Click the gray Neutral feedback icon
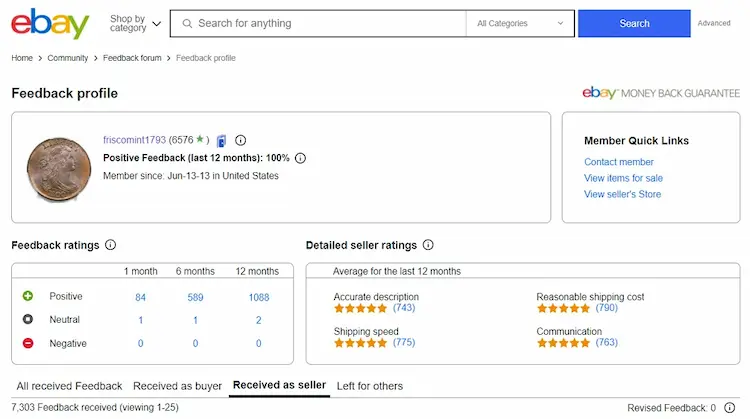This screenshot has height=419, width=750. [x=28, y=320]
